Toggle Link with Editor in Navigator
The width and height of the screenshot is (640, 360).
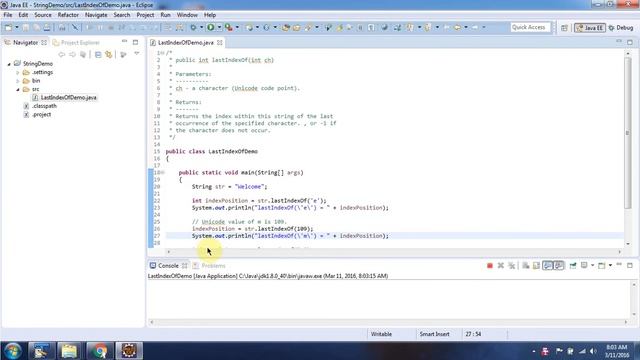click(x=109, y=54)
